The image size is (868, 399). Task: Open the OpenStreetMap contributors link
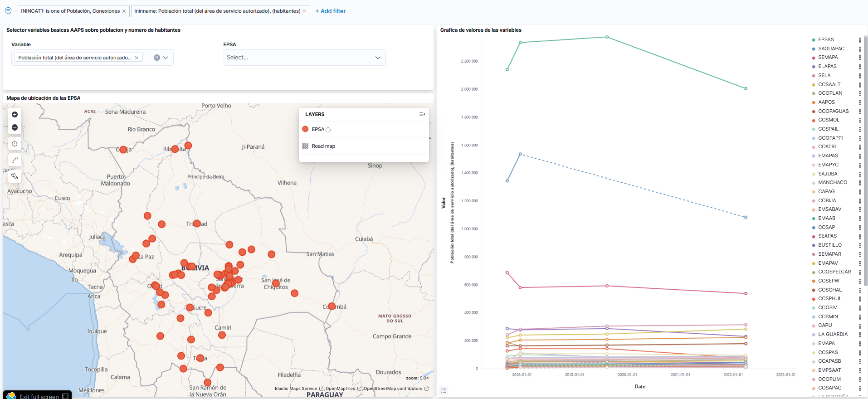tap(393, 389)
